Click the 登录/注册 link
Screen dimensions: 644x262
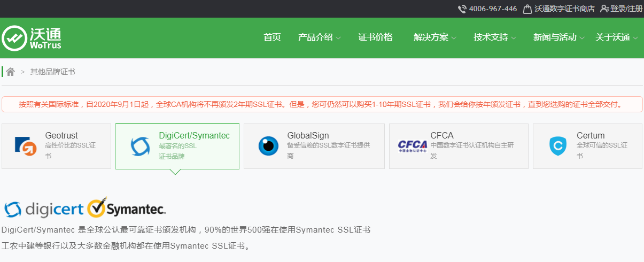[626, 9]
